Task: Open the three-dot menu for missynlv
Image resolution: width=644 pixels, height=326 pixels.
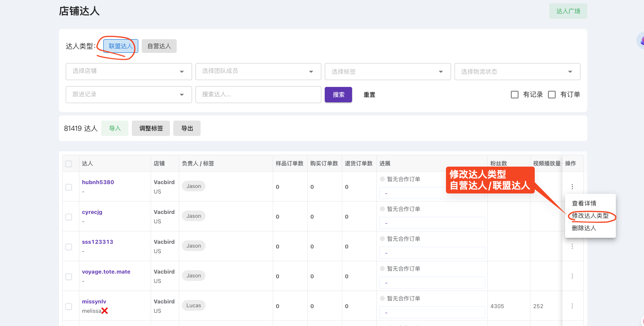Action: pyautogui.click(x=572, y=306)
